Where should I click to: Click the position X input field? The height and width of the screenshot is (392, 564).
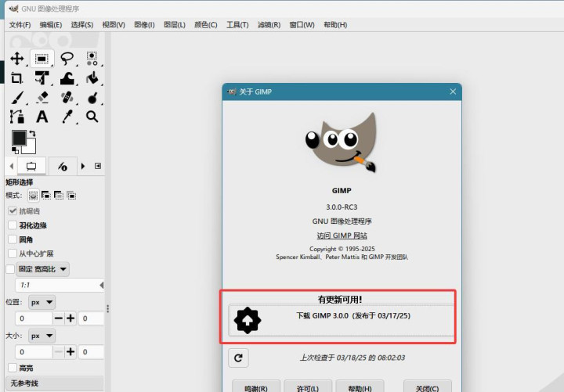[34, 318]
